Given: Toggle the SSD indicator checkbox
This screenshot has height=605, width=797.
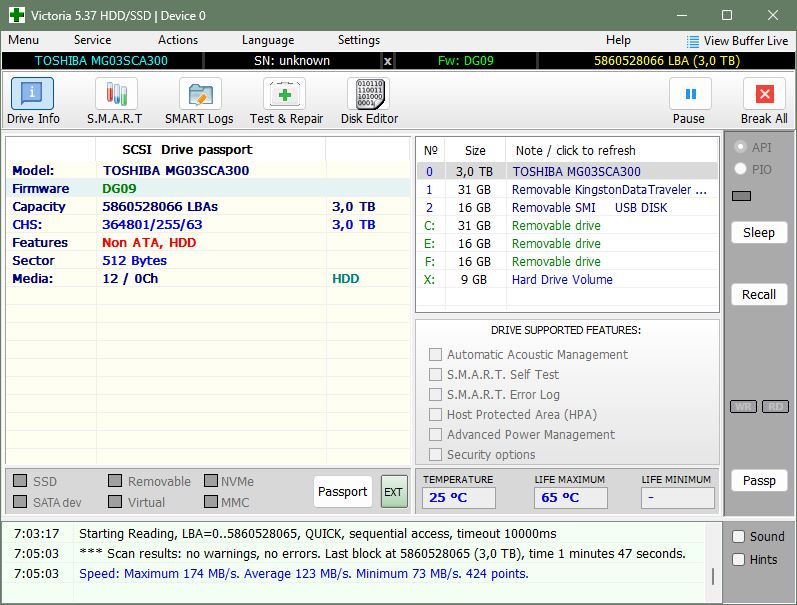Looking at the screenshot, I should [20, 481].
